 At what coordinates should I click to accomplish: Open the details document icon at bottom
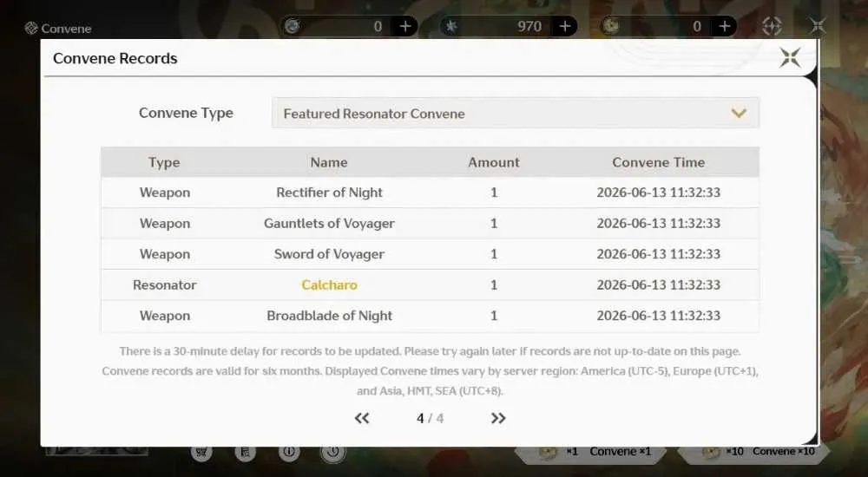coord(246,452)
